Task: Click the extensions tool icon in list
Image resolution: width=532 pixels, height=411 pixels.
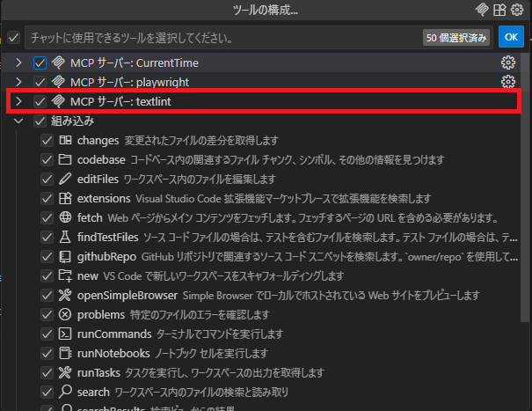Action: 65,198
